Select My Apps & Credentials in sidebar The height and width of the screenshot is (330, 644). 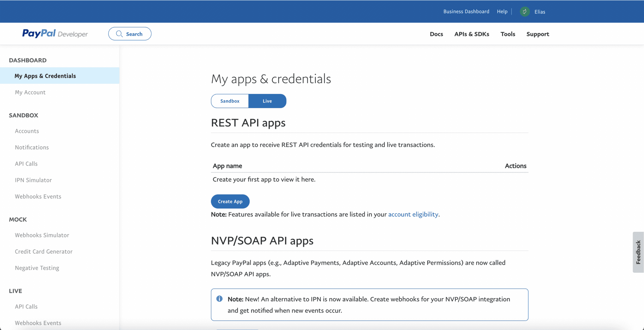60,76
